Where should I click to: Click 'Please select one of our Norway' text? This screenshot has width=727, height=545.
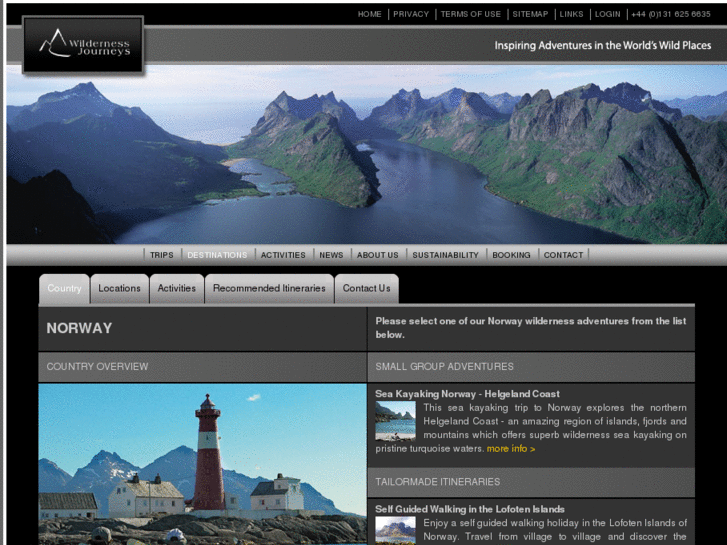[x=530, y=327]
